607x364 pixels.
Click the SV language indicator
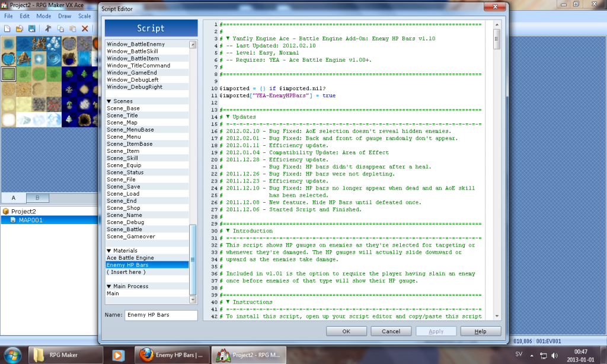coord(519,355)
